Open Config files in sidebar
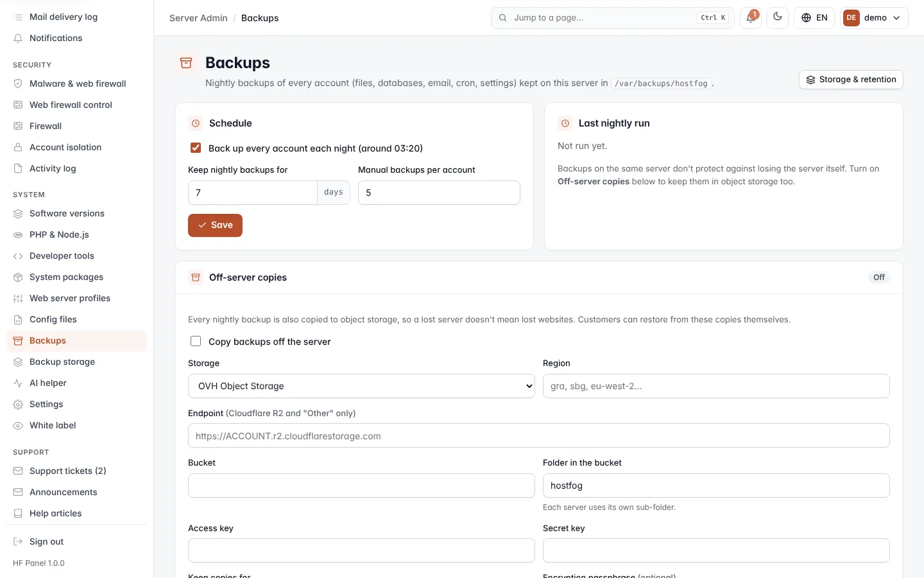 (76, 319)
